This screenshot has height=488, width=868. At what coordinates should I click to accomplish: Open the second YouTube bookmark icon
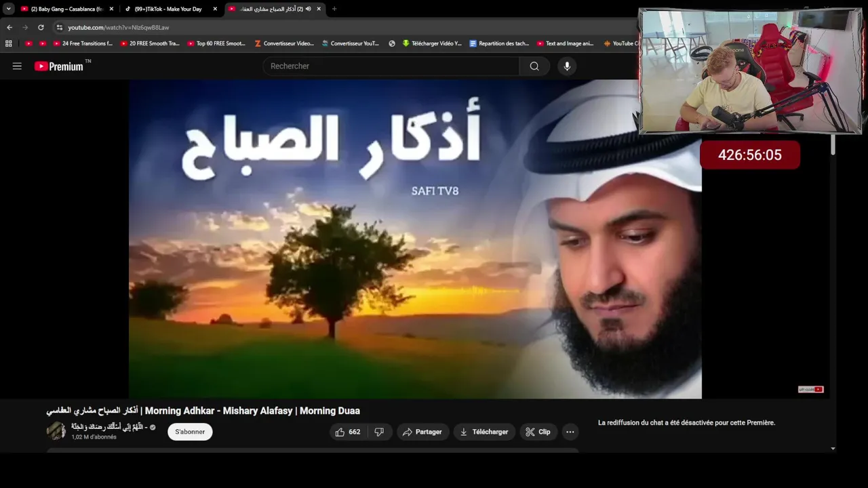tap(43, 43)
